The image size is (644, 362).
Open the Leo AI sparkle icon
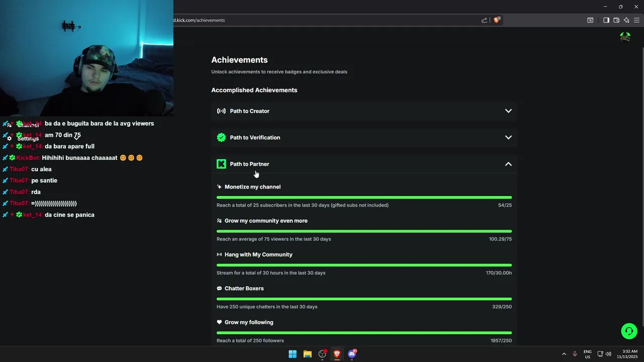pos(626,20)
